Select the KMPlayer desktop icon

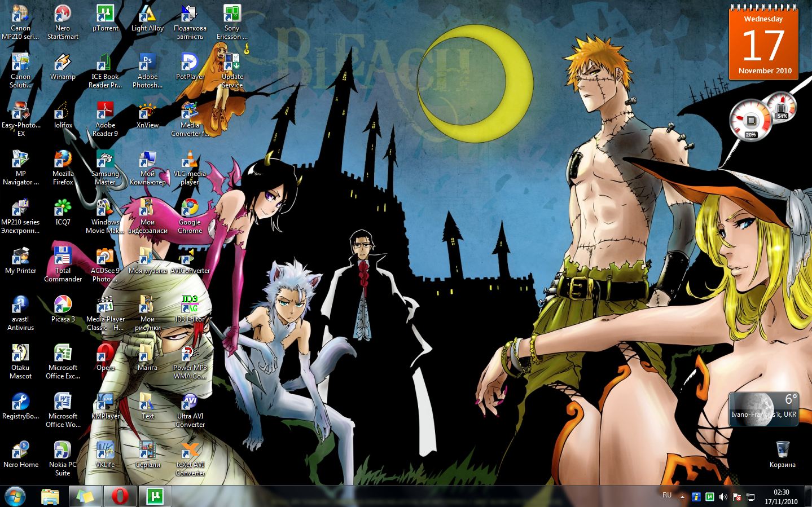click(x=105, y=406)
